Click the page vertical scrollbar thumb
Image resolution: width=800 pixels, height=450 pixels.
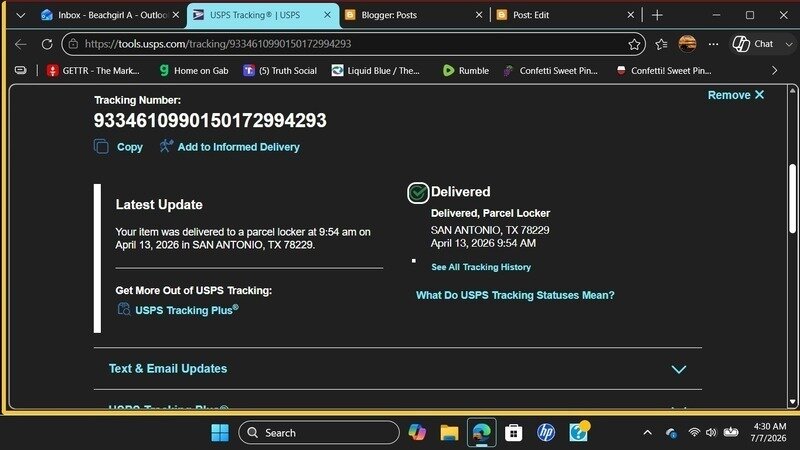point(792,199)
